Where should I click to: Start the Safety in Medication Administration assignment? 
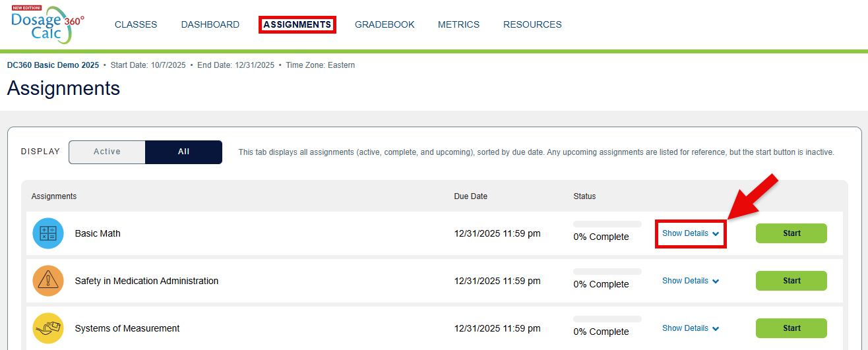(x=791, y=281)
